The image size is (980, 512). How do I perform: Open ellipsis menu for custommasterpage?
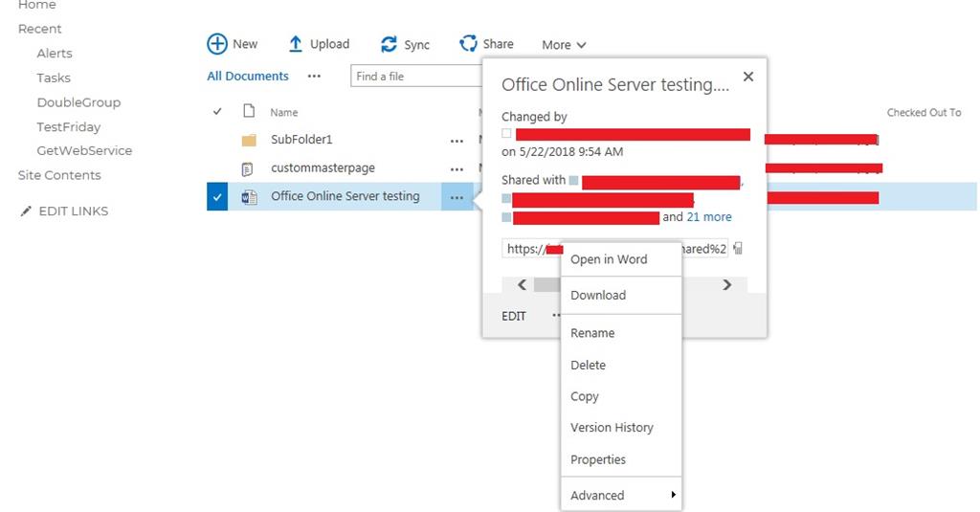point(457,168)
